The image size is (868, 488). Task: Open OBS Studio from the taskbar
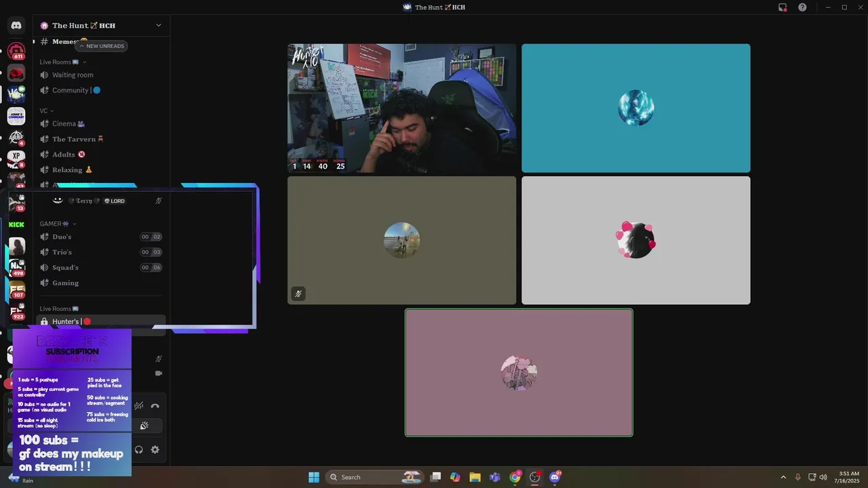pos(534,477)
